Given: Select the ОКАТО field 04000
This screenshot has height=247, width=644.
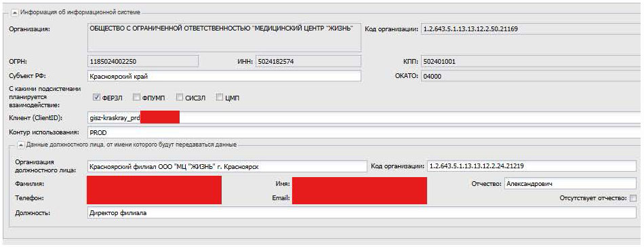Looking at the screenshot, I should (531, 76).
